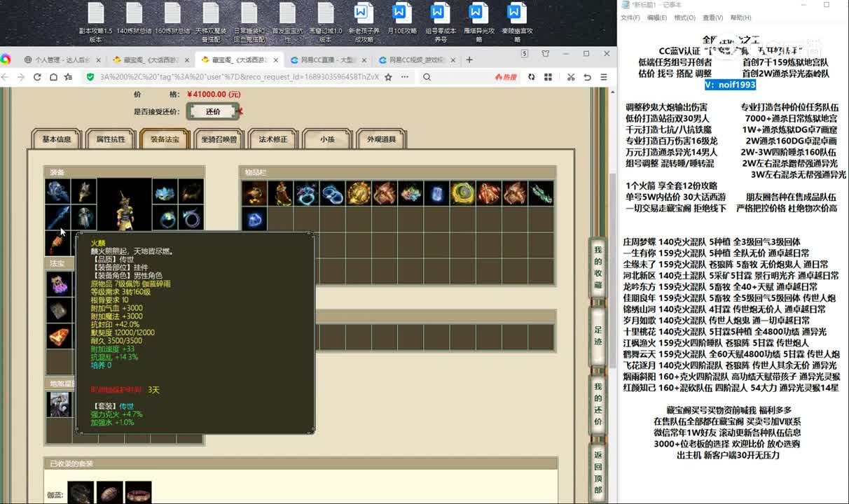Select the blue glowing orb in second inventory row
Viewport: 849px width, 504px height.
[x=254, y=219]
